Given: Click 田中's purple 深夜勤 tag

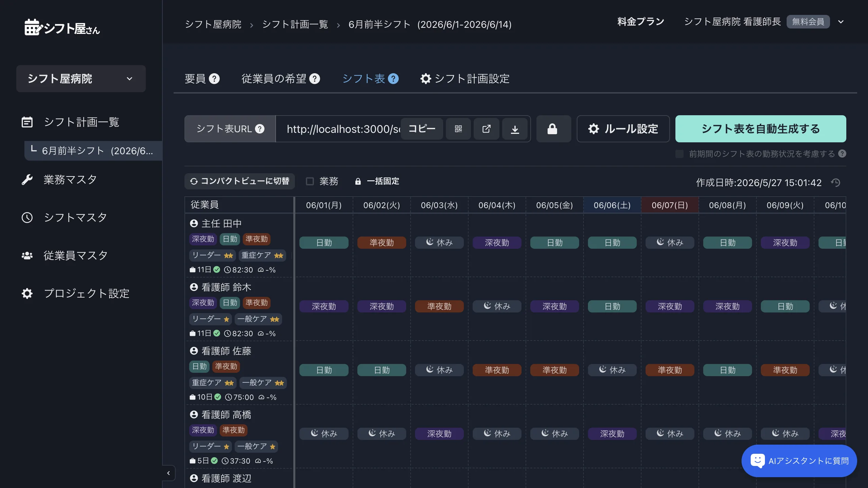Looking at the screenshot, I should (x=203, y=239).
